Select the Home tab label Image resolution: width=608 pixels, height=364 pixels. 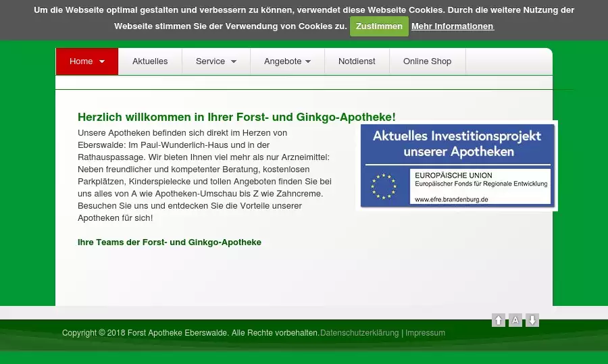[81, 61]
